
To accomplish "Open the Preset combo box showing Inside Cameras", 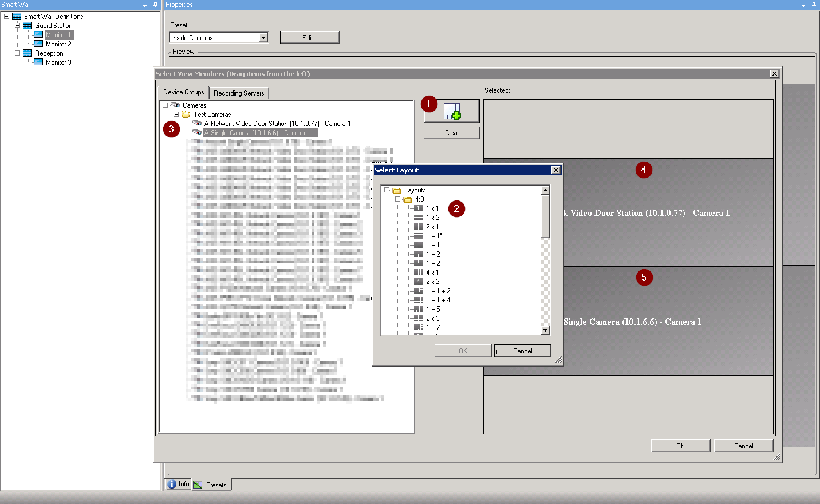I will pyautogui.click(x=264, y=37).
